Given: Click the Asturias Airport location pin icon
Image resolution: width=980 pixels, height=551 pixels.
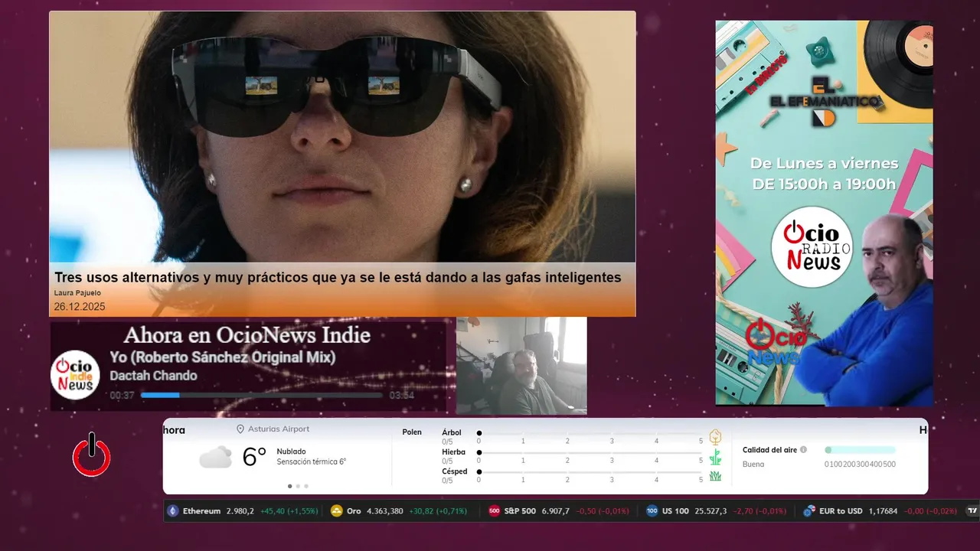Looking at the screenshot, I should 240,429.
